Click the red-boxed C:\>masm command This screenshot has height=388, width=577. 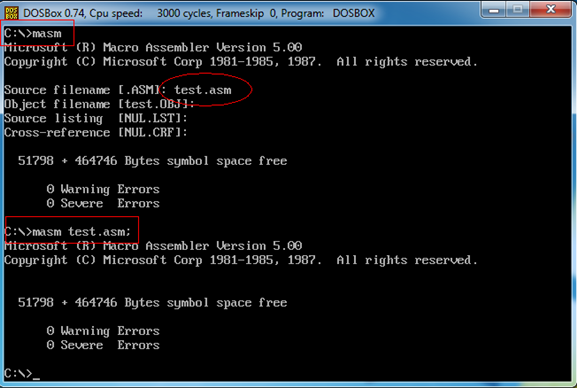(33, 33)
